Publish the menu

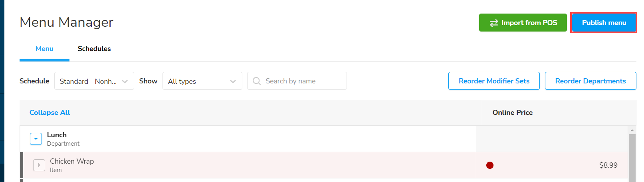point(603,23)
